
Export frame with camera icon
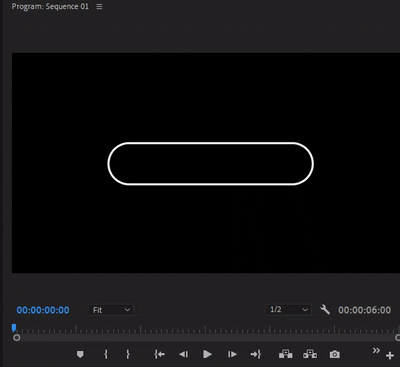(335, 354)
